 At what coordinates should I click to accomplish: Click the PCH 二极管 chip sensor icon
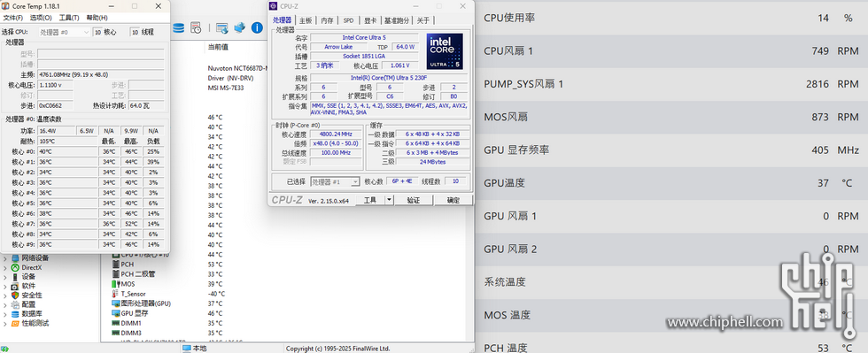[x=116, y=274]
